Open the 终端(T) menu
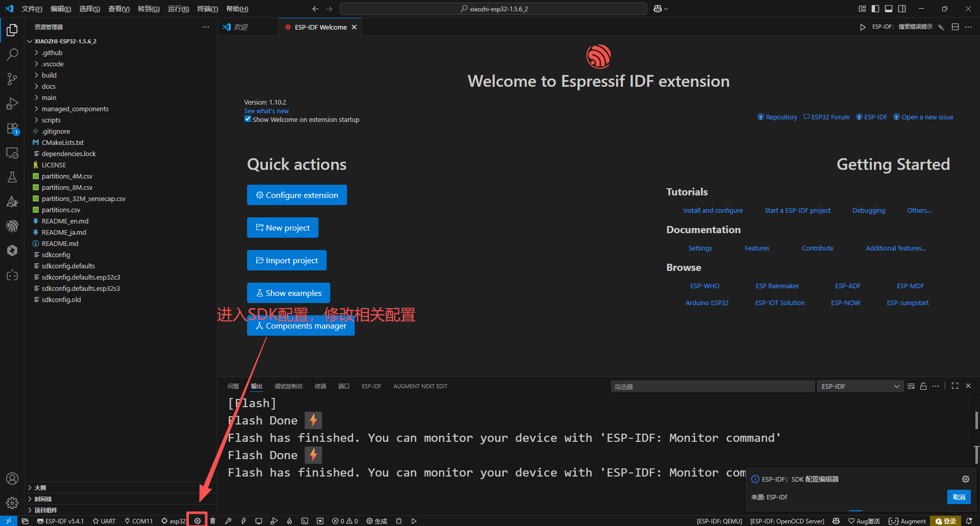This screenshot has height=526, width=980. (207, 9)
